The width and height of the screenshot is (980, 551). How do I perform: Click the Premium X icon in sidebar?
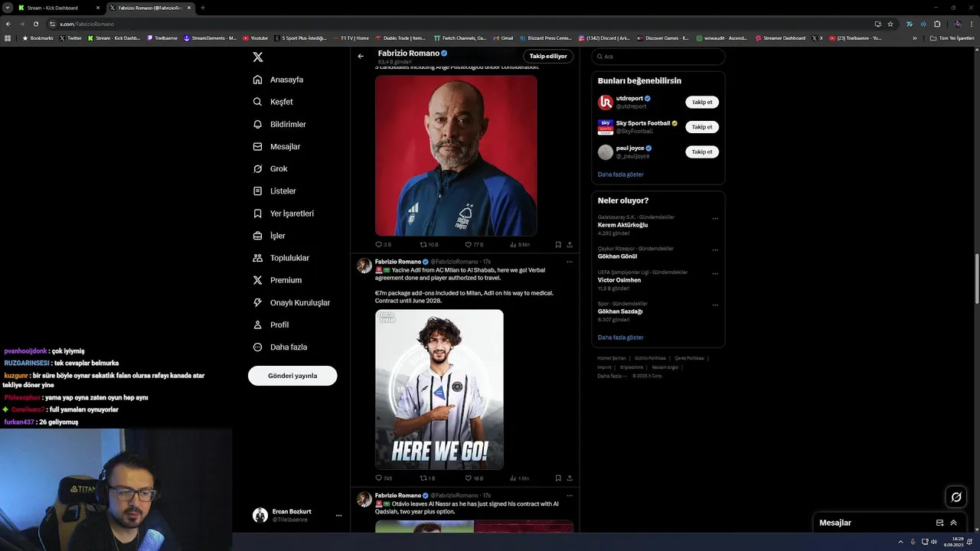258,280
